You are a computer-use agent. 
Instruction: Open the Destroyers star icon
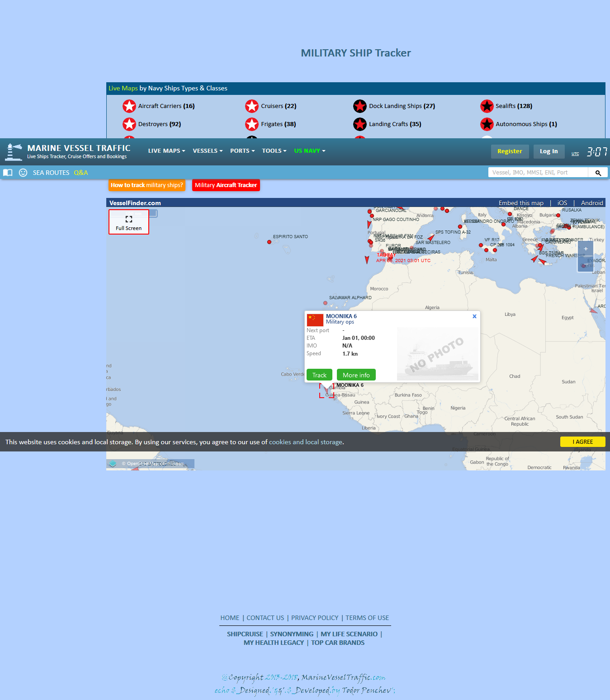pos(129,124)
